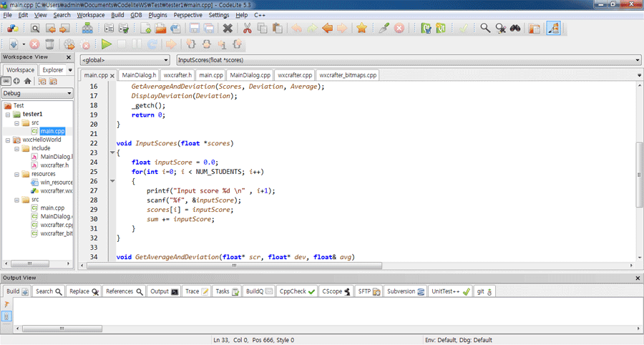
Task: Click the second green Qt icon with star
Action: click(x=441, y=28)
